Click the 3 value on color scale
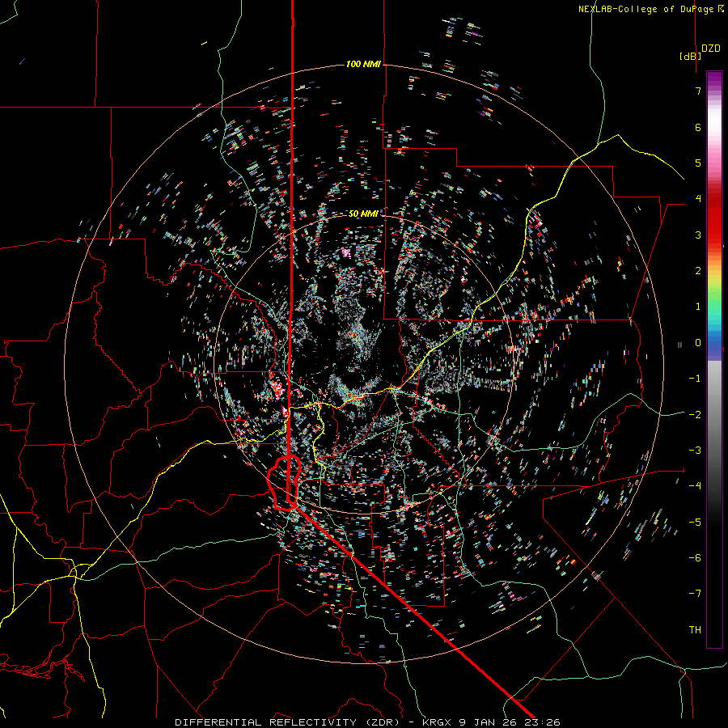 tap(698, 235)
